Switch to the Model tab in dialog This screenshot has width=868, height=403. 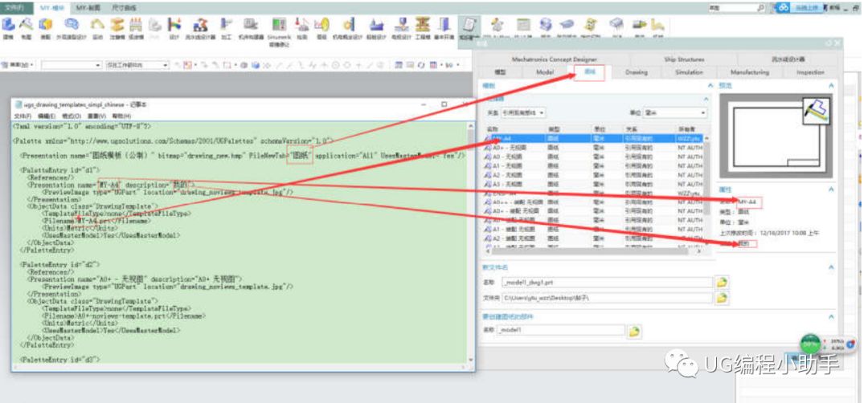coord(545,72)
